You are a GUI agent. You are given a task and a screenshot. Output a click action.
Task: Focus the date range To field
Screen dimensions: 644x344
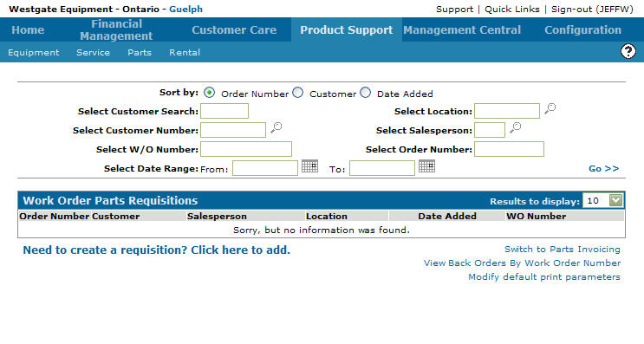tap(382, 168)
